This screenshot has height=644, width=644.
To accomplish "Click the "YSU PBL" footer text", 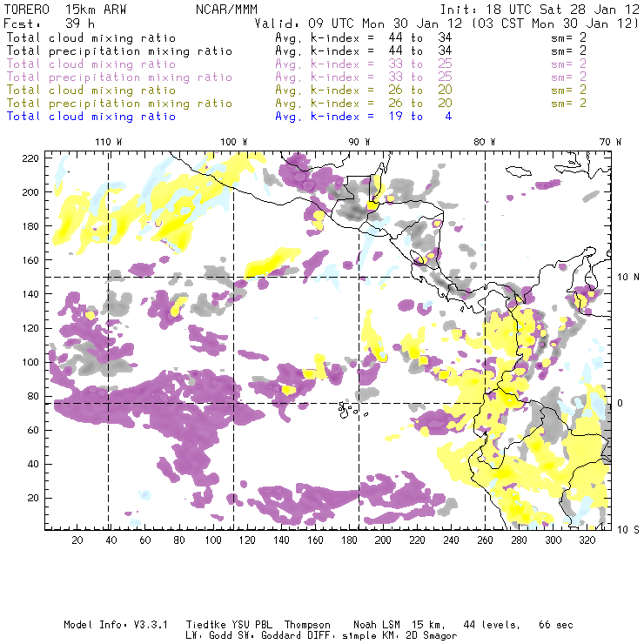I will coord(252,625).
